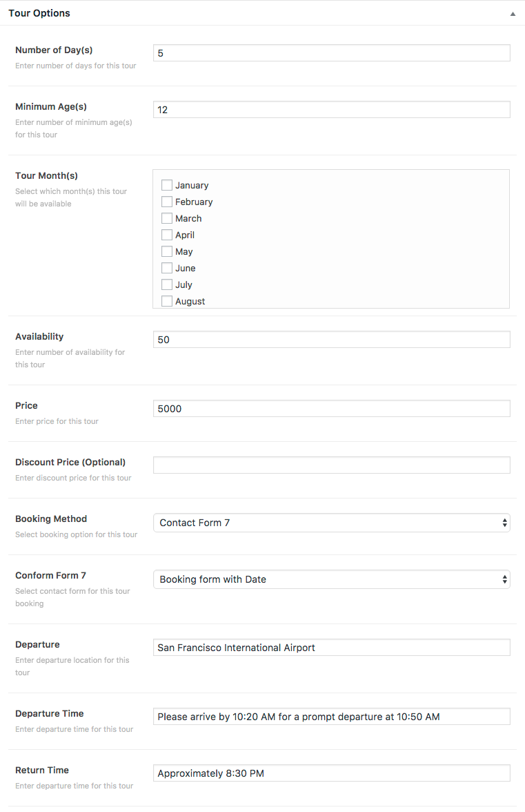Click the empty Discount Price field

(332, 465)
